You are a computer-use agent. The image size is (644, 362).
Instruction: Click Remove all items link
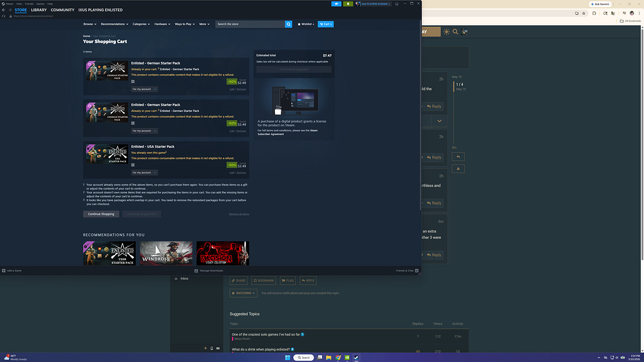tap(239, 214)
